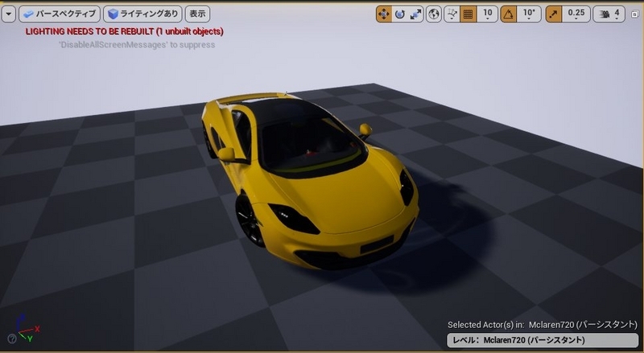Select the scale gizmo tool
644x353 pixels.
(x=415, y=14)
